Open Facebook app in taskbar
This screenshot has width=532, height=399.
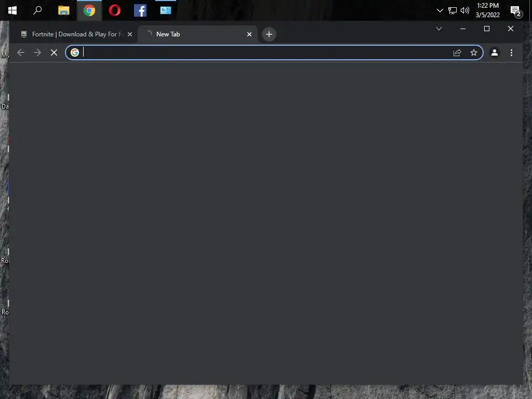click(x=140, y=10)
